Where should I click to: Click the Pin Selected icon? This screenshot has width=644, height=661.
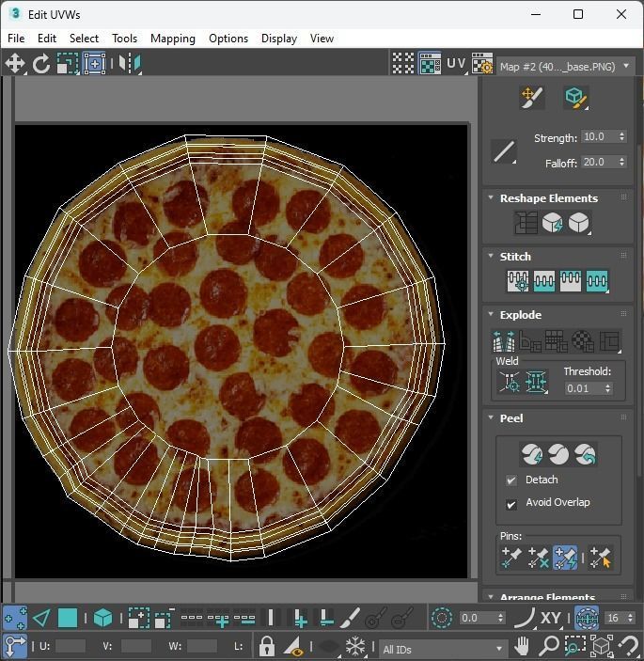coord(511,558)
